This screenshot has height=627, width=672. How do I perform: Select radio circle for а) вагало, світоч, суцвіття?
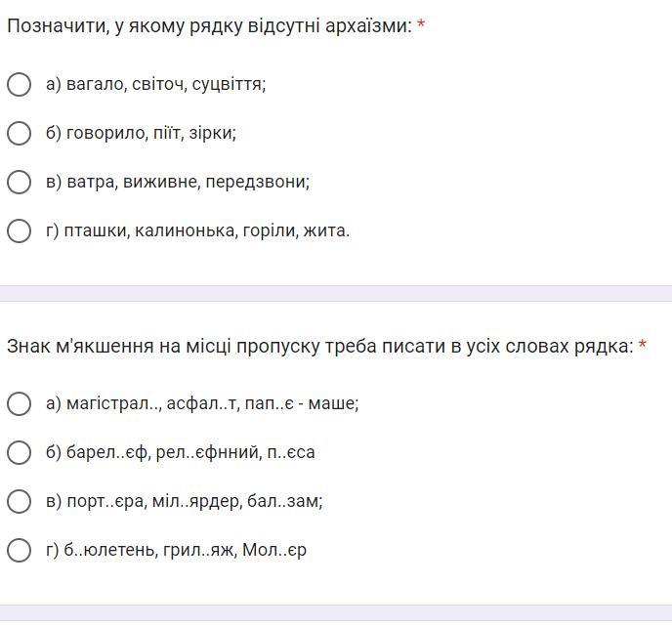(19, 84)
